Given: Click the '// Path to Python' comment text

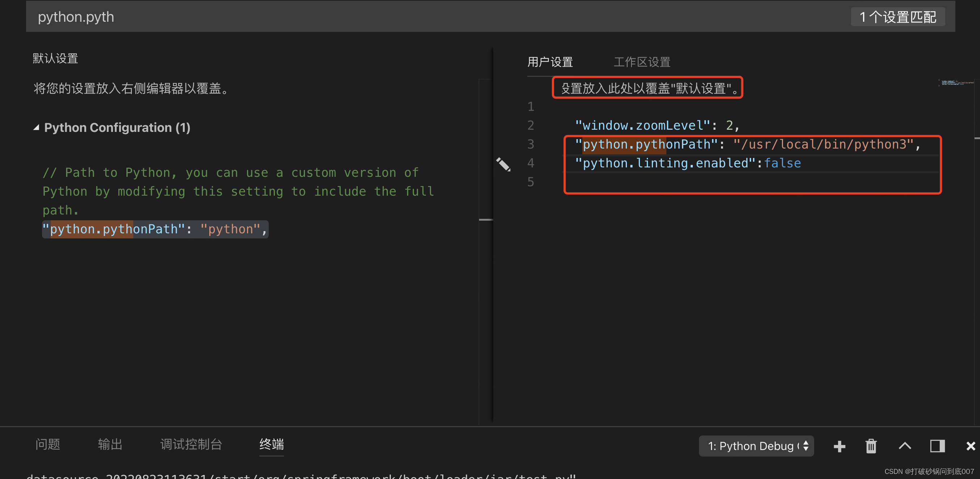Looking at the screenshot, I should point(238,191).
